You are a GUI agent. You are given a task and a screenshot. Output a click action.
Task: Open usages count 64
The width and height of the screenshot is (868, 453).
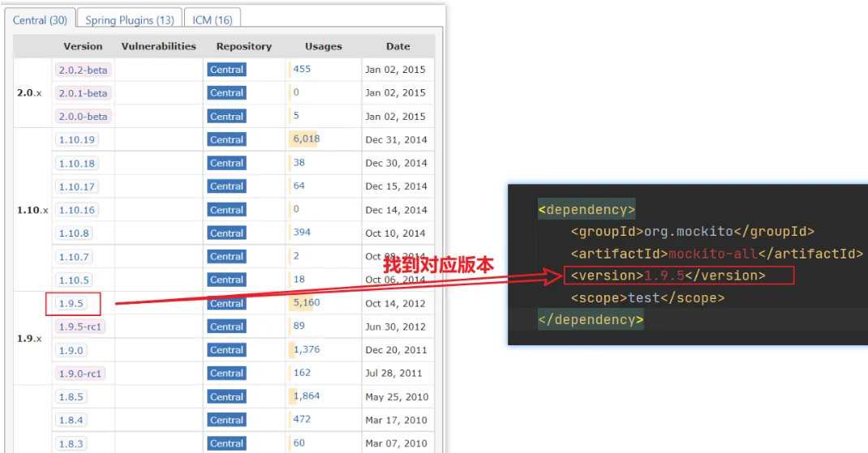(x=299, y=186)
